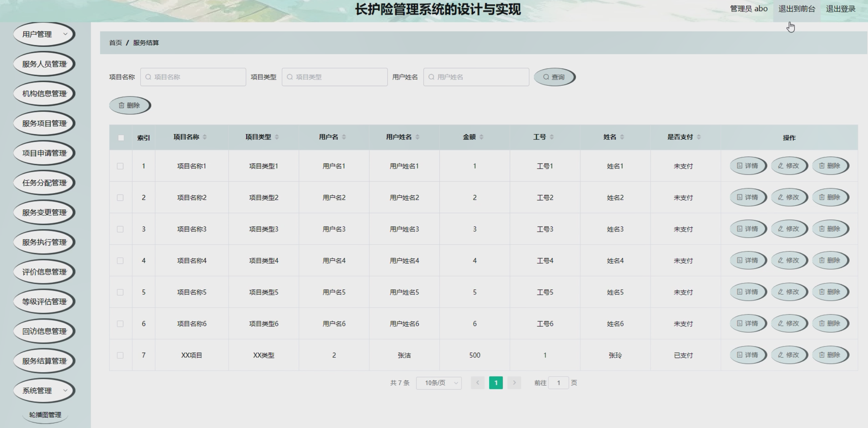The height and width of the screenshot is (428, 868).
Task: Click 退出登录 in top bar
Action: 841,9
